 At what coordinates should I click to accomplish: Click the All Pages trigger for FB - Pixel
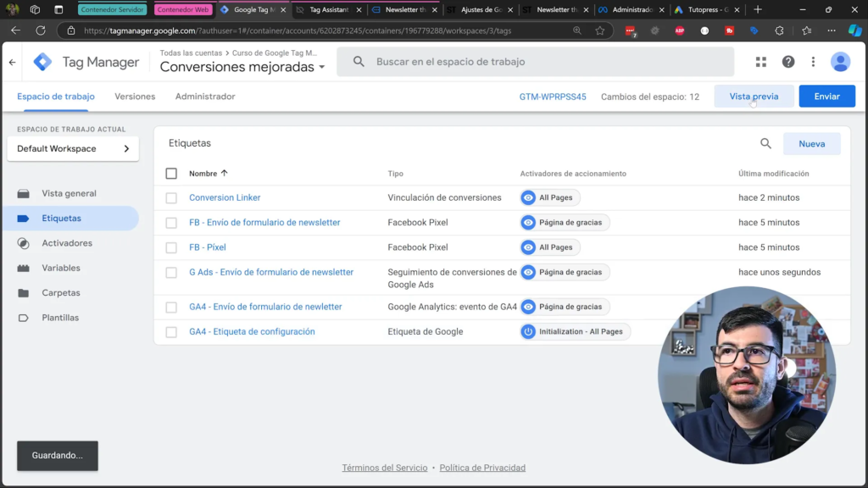coord(549,247)
